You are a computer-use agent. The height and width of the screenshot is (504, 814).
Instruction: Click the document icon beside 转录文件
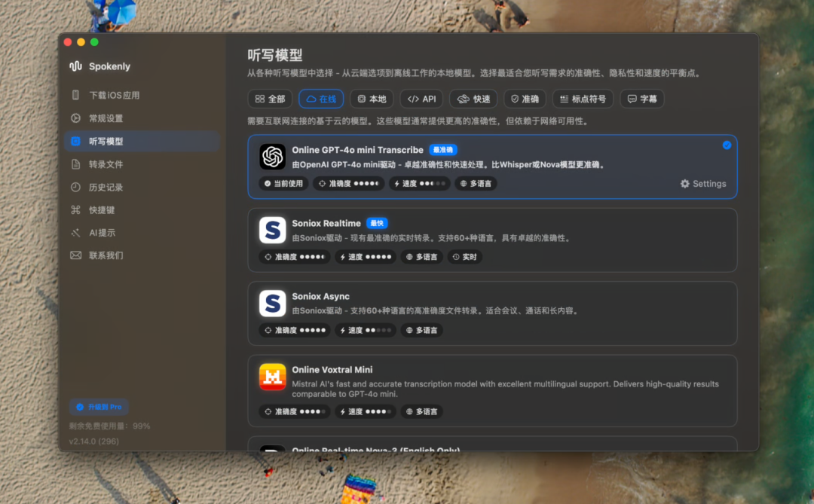tap(76, 164)
